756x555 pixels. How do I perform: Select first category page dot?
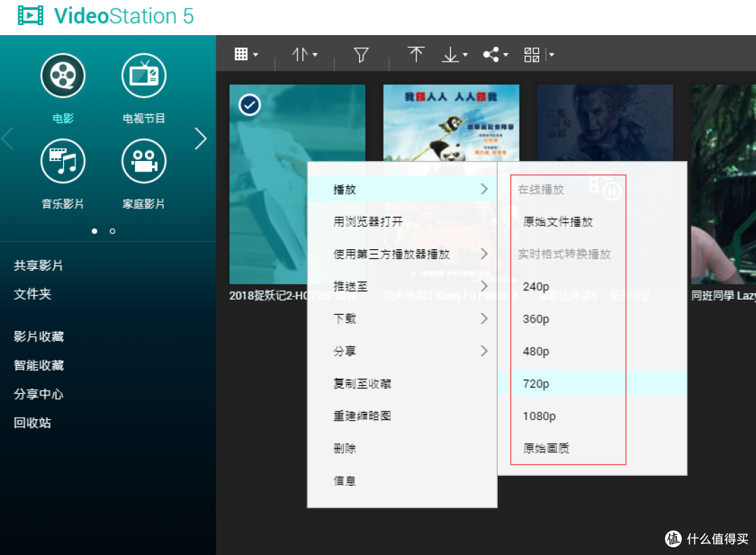[x=94, y=231]
